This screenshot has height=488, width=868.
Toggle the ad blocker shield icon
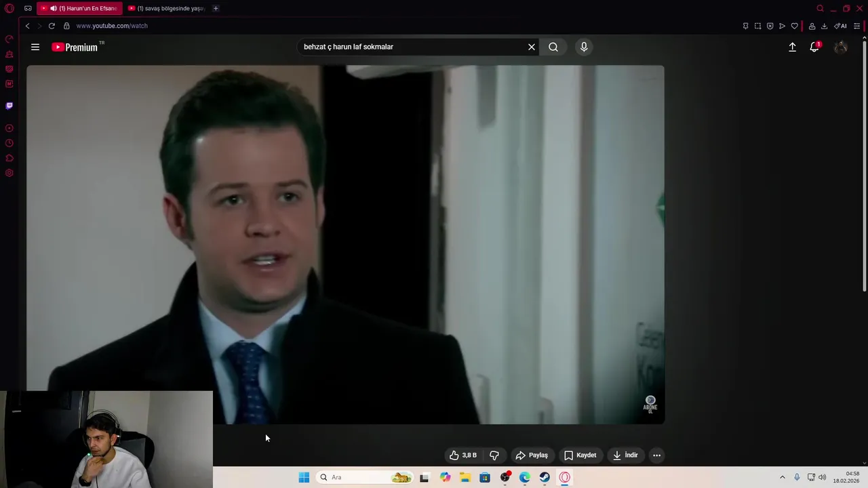770,26
